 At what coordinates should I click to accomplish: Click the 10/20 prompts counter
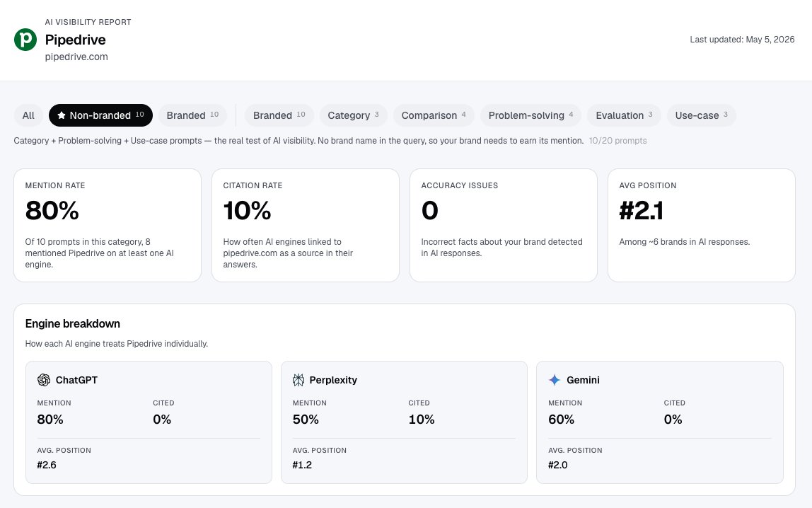pyautogui.click(x=617, y=141)
